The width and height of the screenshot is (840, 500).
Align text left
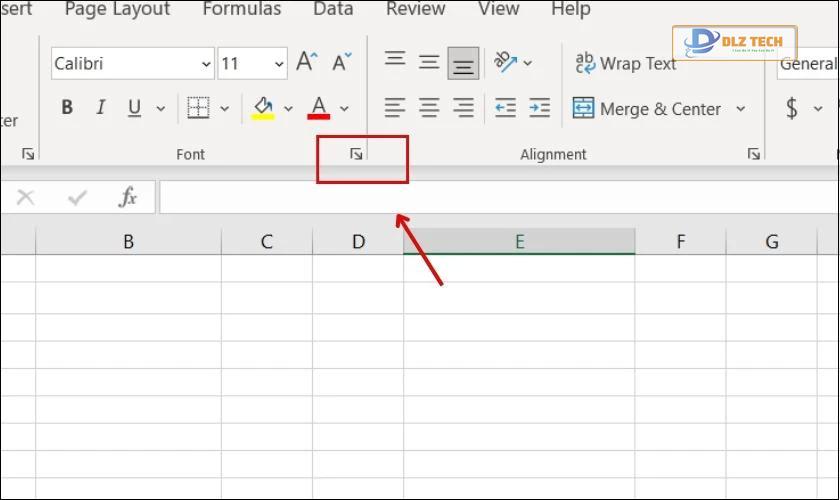pyautogui.click(x=395, y=108)
